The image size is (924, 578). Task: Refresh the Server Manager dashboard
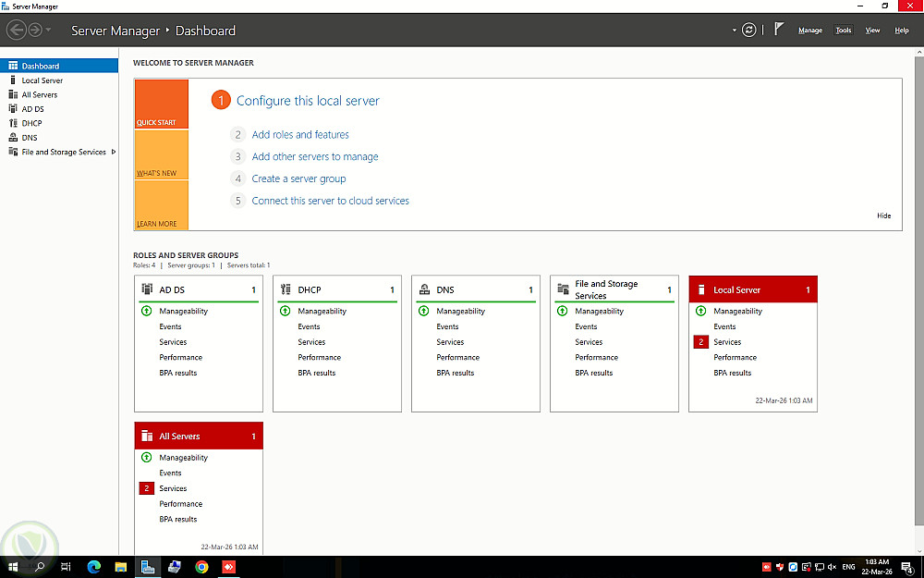point(749,30)
